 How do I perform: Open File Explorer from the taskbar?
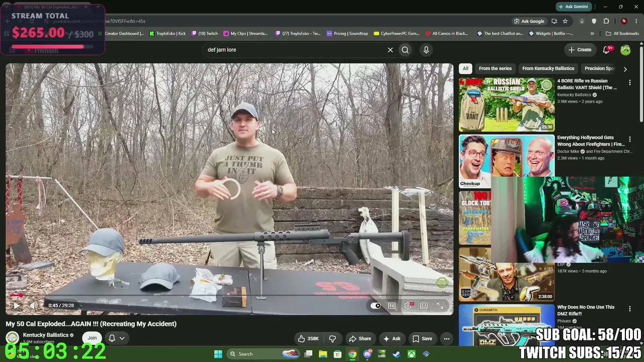[x=323, y=354]
